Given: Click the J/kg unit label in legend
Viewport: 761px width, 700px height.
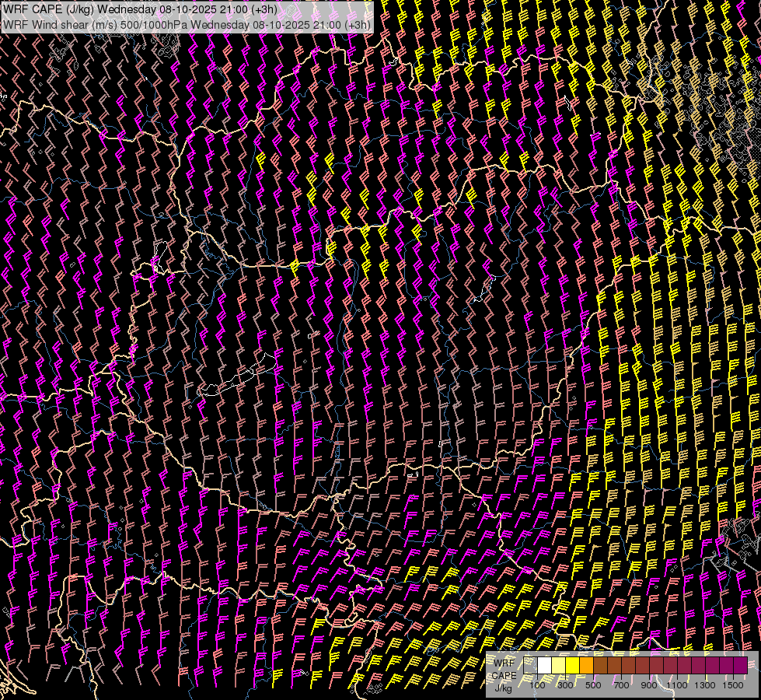Looking at the screenshot, I should 504,688.
